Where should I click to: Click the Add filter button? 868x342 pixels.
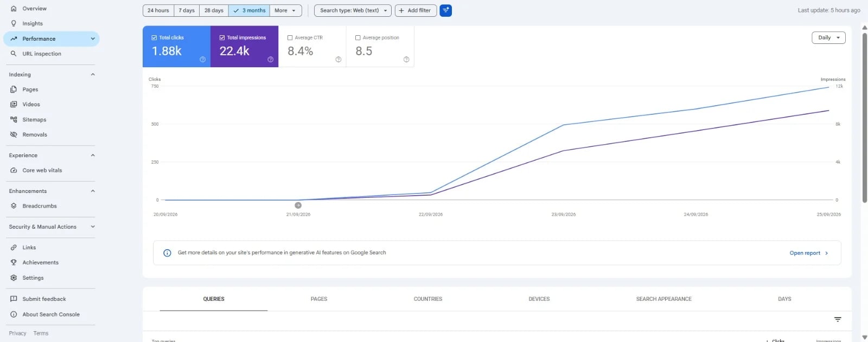416,10
